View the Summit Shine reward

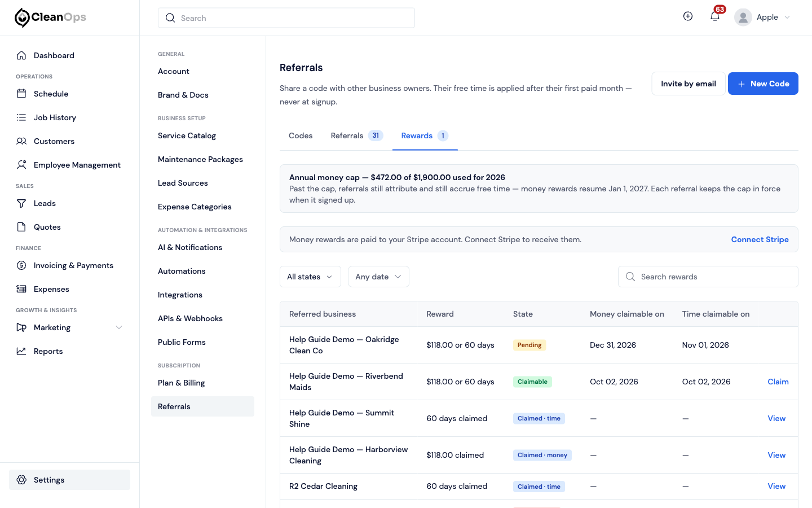coord(776,418)
